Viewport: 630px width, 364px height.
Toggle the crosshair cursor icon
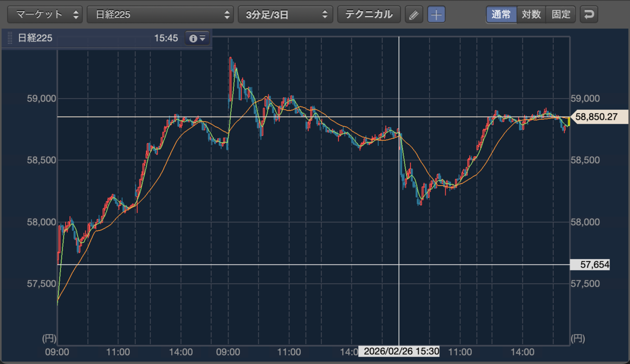436,15
